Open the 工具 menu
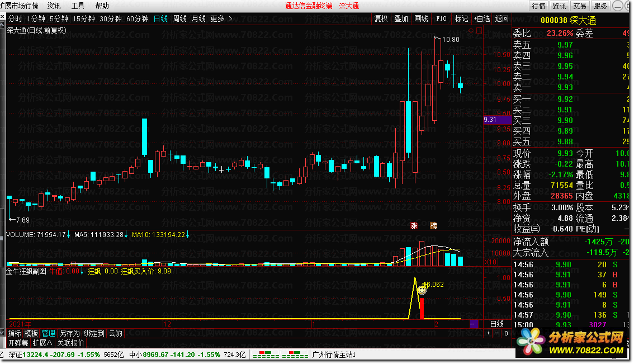Screen dimensions: 634x364 tap(78, 6)
